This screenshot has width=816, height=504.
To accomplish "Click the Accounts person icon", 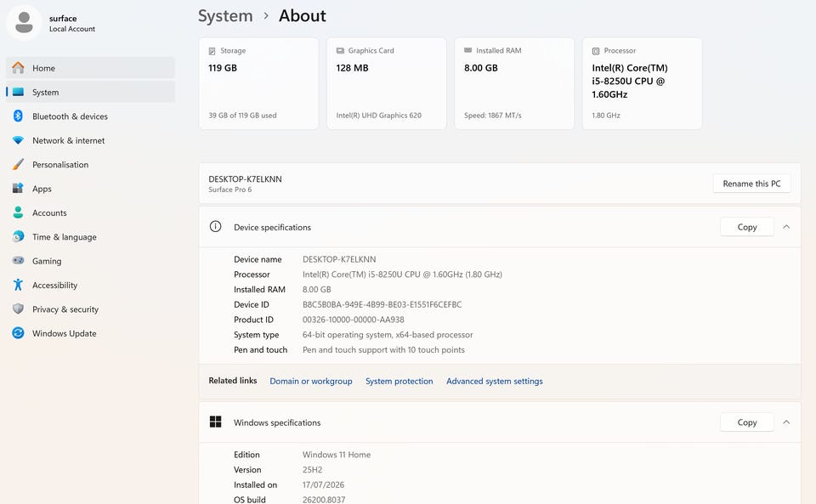I will [18, 212].
